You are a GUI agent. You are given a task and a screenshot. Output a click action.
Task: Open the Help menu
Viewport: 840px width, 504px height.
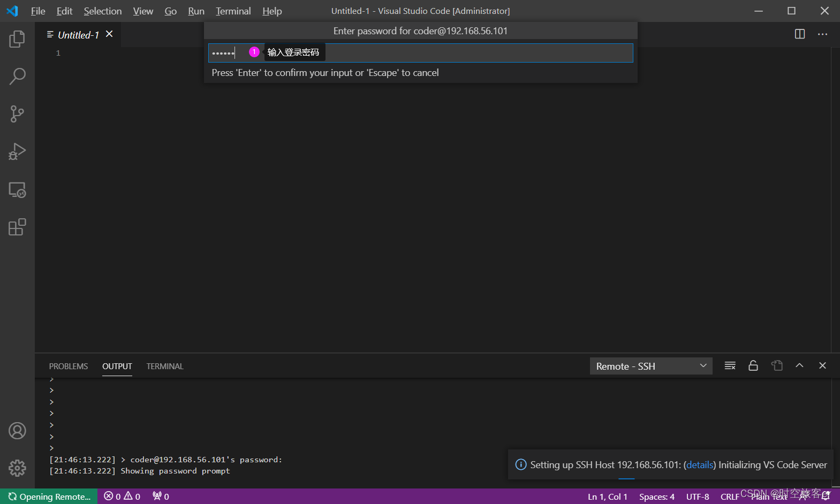pos(272,11)
